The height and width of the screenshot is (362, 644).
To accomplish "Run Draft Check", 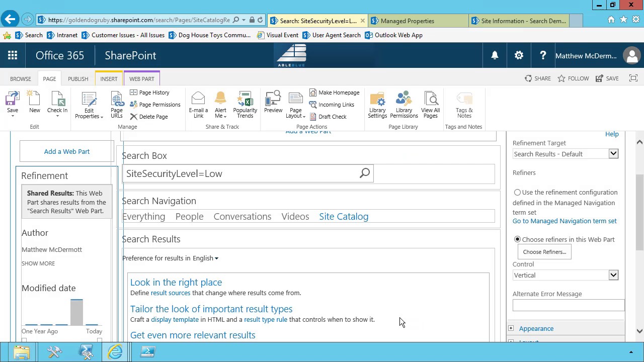I will (328, 117).
